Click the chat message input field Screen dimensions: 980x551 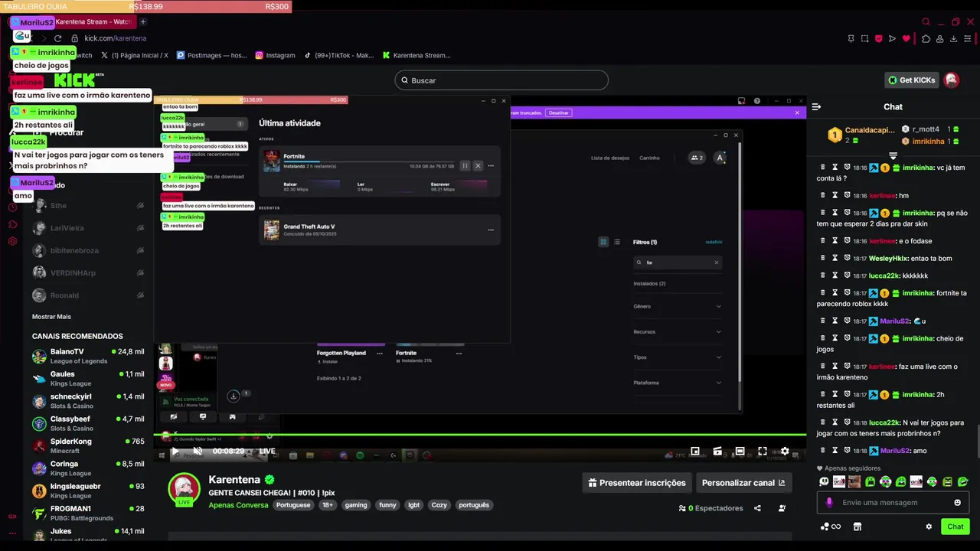tap(892, 503)
